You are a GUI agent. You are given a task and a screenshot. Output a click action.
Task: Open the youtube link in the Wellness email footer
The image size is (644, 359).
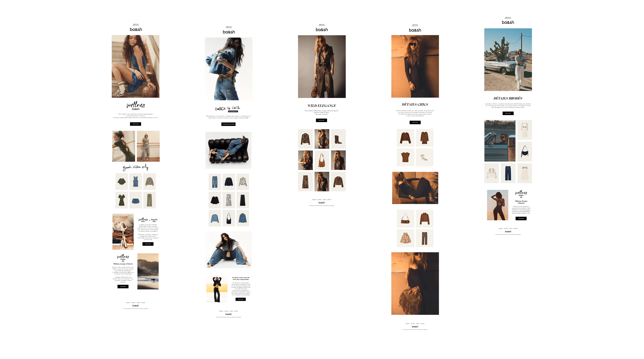point(138,302)
